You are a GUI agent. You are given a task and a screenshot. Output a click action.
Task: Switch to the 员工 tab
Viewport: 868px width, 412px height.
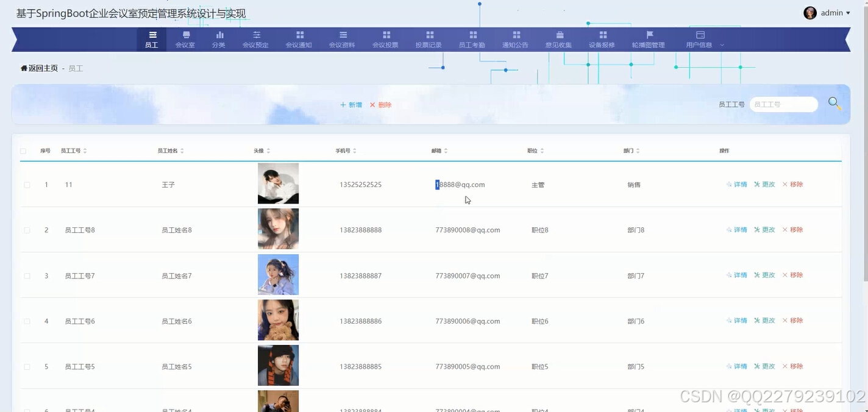coord(152,38)
